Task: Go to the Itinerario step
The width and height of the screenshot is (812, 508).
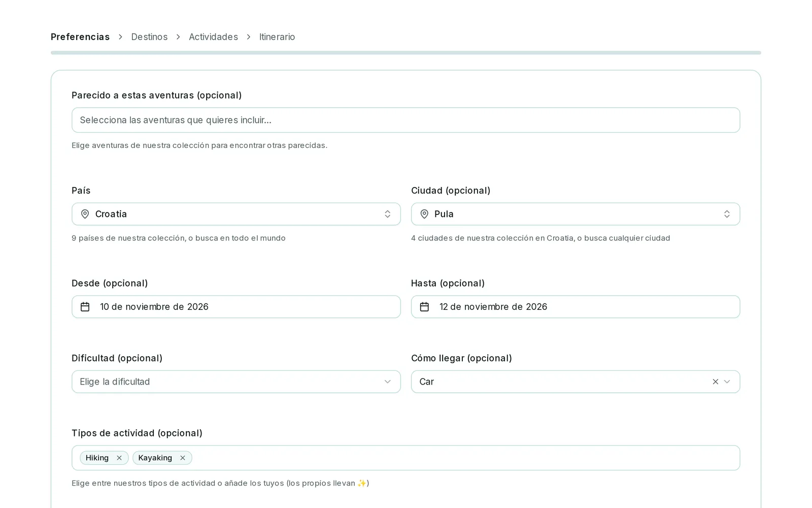Action: tap(277, 37)
